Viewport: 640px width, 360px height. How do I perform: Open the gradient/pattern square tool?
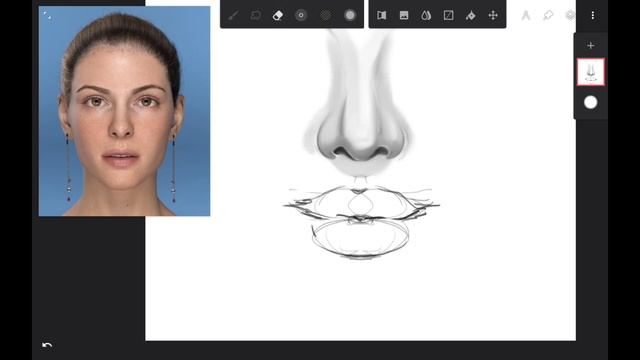[448, 16]
